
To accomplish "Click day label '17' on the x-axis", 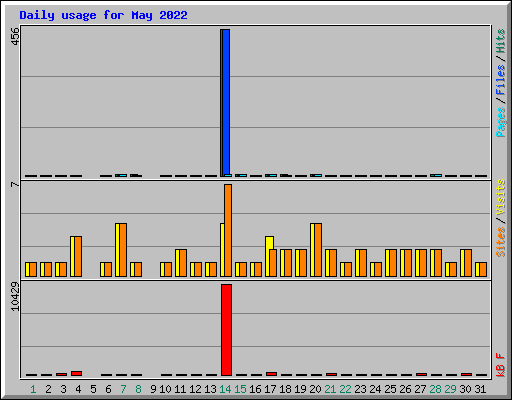I will pyautogui.click(x=270, y=389).
